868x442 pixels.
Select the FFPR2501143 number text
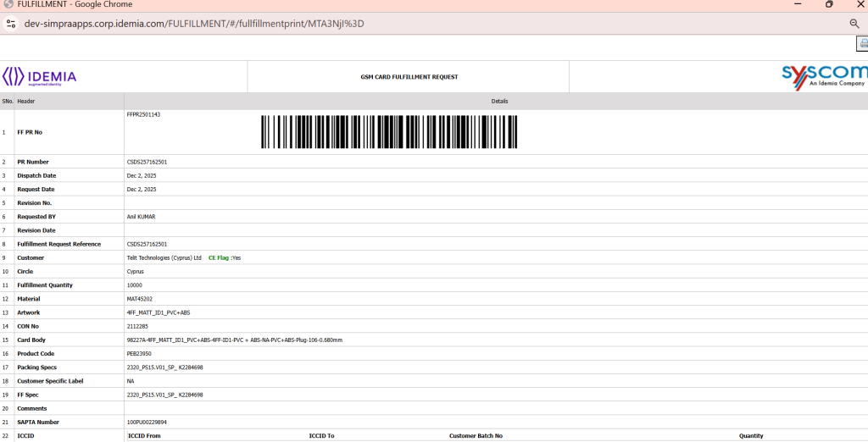coord(143,114)
